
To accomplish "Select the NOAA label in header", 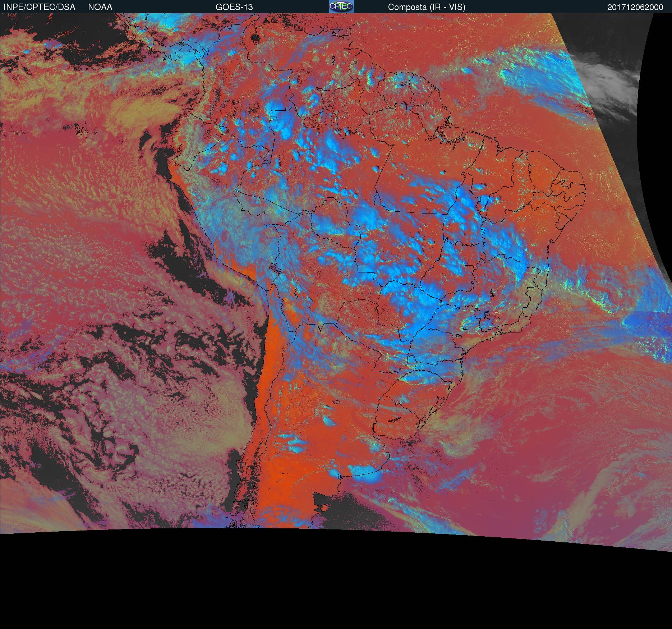I will pyautogui.click(x=100, y=7).
